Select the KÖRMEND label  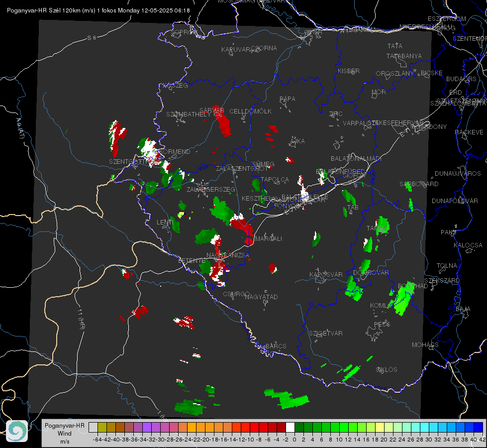point(174,152)
